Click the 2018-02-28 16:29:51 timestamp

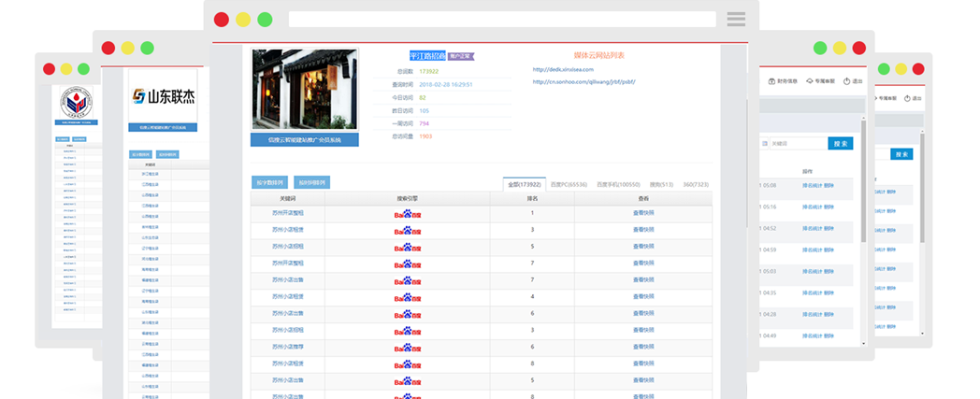[x=446, y=84]
